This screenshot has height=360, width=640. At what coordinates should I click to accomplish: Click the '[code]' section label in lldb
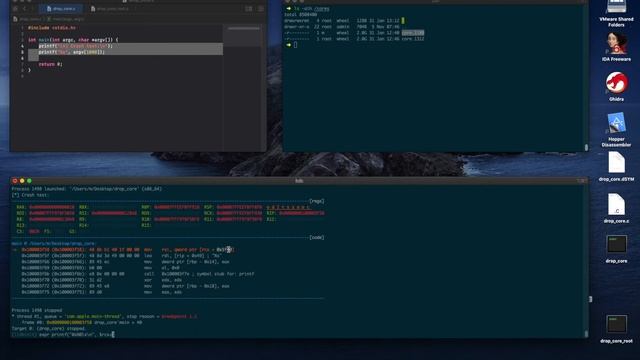click(x=317, y=238)
